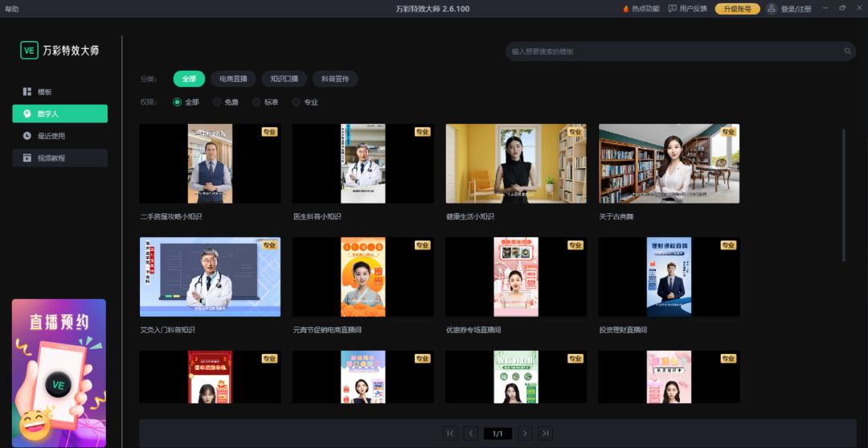Go to next page arrow
868x448 pixels.
pyautogui.click(x=525, y=434)
